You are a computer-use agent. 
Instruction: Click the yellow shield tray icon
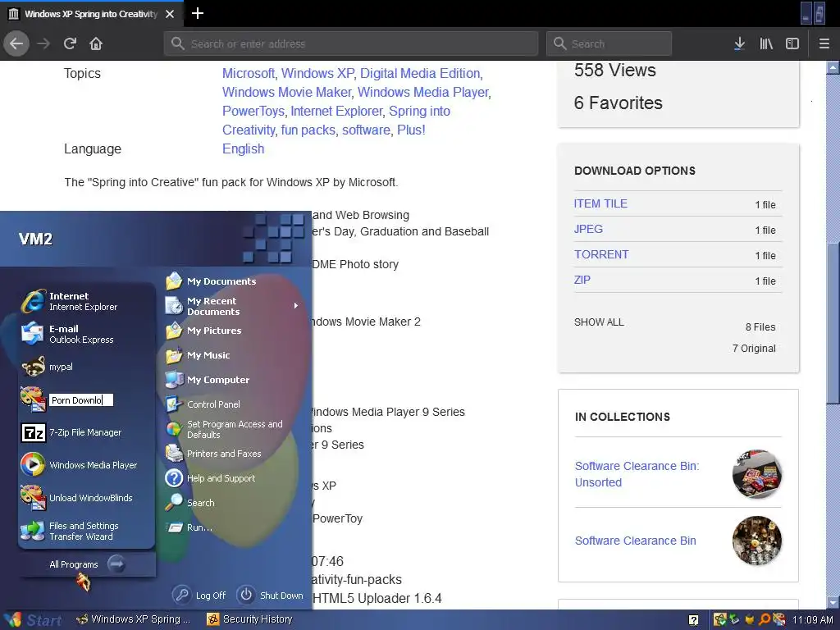tap(750, 620)
